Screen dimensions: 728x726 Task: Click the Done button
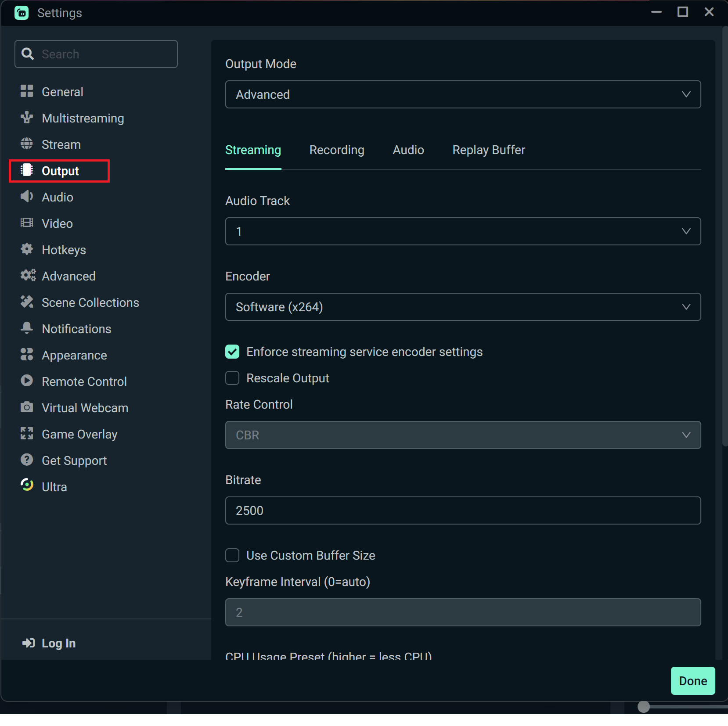point(693,681)
